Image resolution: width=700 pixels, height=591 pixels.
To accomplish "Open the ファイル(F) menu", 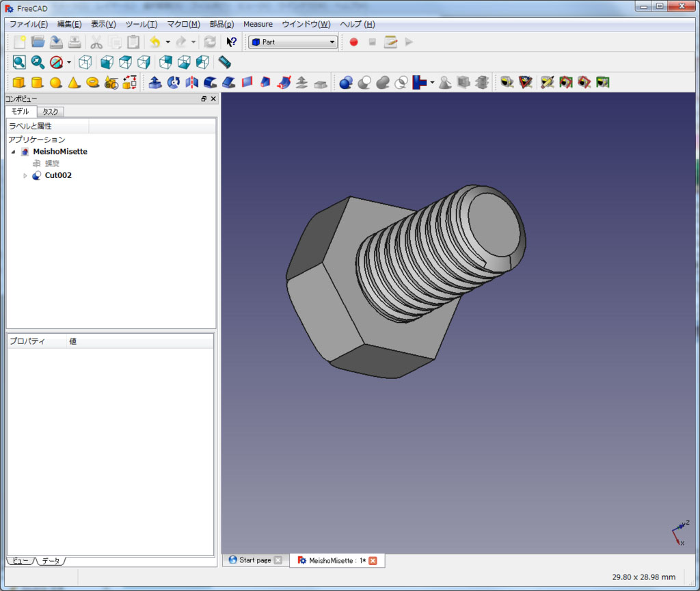I will [x=29, y=24].
